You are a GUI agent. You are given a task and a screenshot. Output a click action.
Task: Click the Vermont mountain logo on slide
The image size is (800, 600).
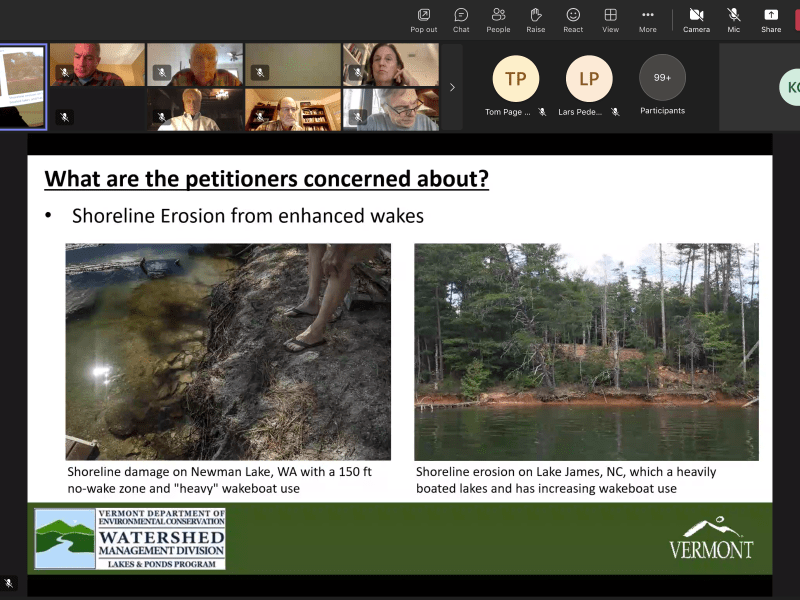click(710, 538)
